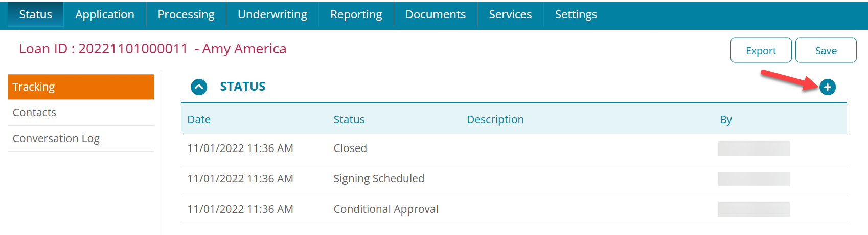Open the Settings tab
The height and width of the screenshot is (235, 868).
pos(576,14)
